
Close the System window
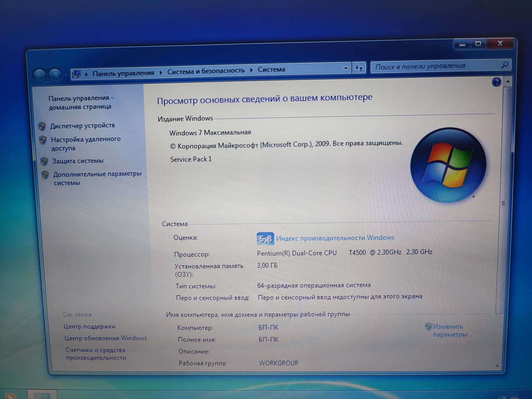(x=500, y=43)
